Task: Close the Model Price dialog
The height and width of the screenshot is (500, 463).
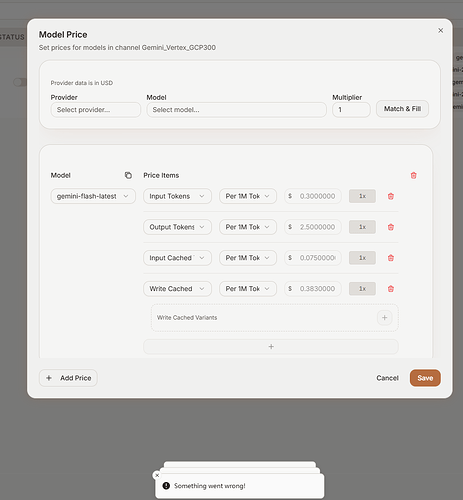Action: (440, 30)
